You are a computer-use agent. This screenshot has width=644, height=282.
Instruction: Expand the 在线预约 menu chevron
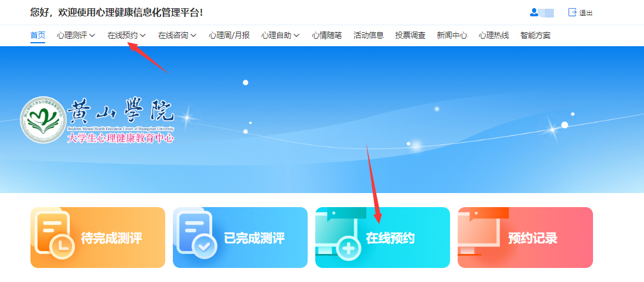pos(142,36)
